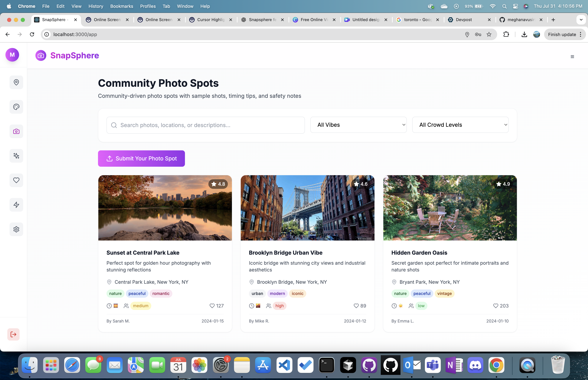Open the hamburger menu in header
This screenshot has height=380, width=588.
point(572,57)
